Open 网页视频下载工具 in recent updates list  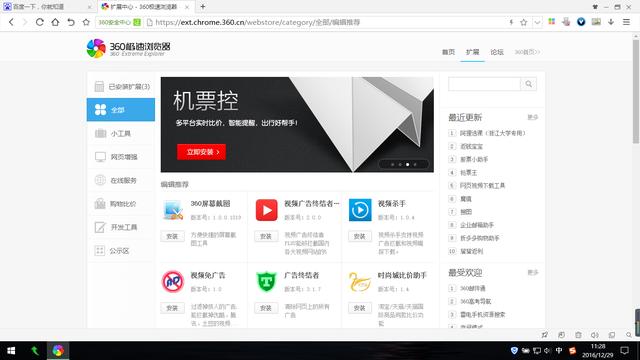pos(482,185)
